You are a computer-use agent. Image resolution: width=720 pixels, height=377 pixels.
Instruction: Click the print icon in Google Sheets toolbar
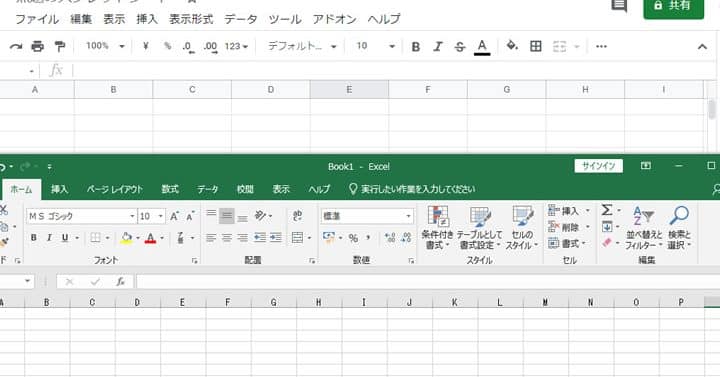[37, 46]
